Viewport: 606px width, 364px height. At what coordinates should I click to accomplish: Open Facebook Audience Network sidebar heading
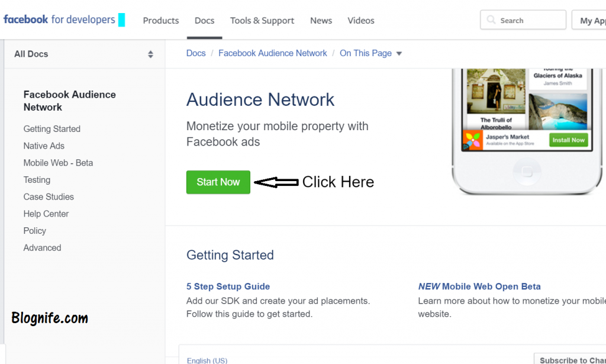(x=70, y=101)
